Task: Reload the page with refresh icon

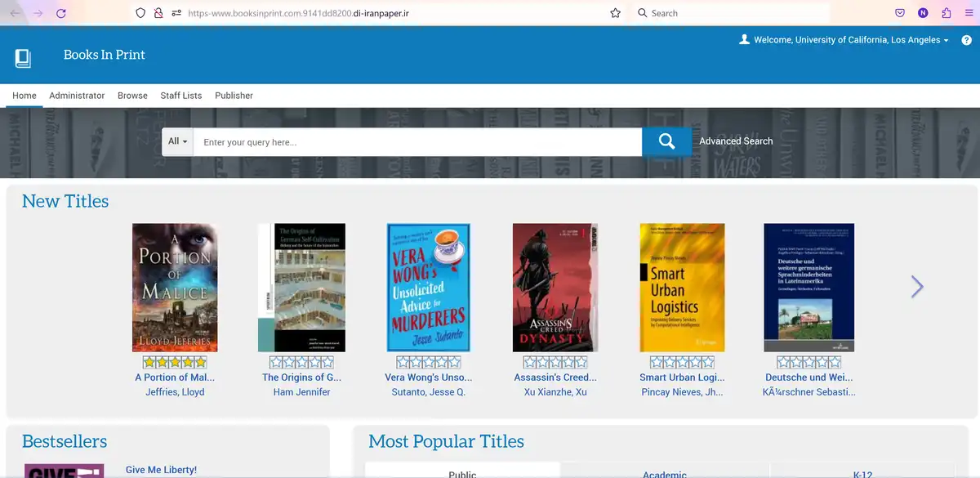Action: pyautogui.click(x=61, y=13)
